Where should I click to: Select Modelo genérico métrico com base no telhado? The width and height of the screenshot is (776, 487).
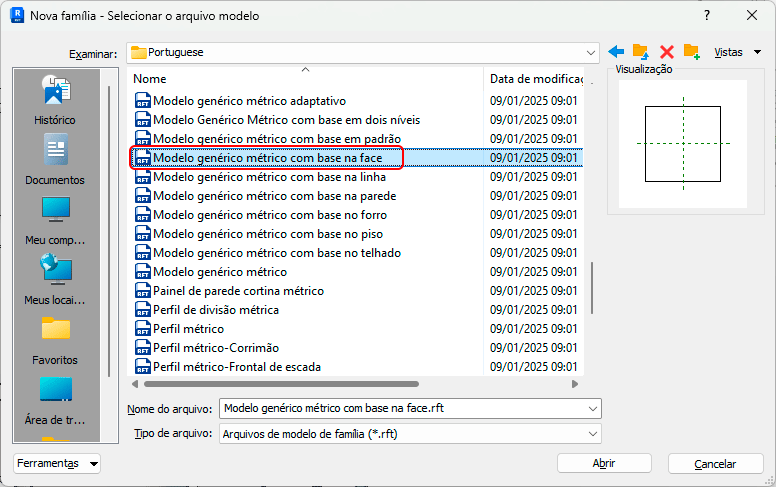point(277,253)
